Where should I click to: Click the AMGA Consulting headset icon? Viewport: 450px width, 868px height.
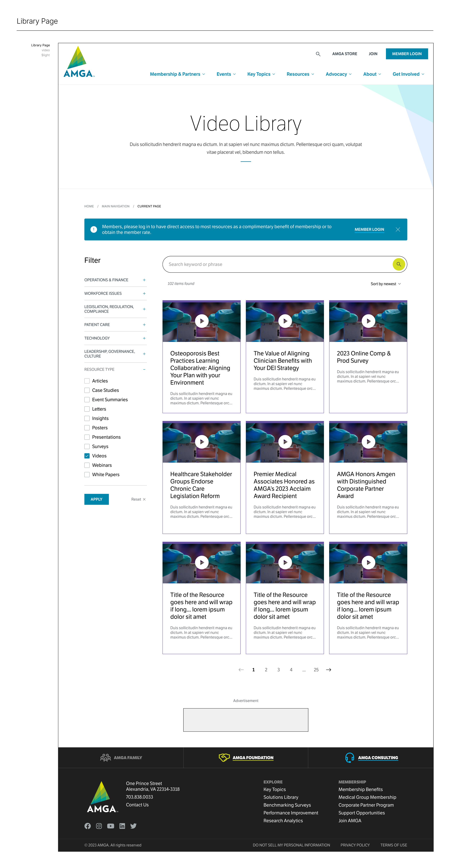(x=350, y=758)
